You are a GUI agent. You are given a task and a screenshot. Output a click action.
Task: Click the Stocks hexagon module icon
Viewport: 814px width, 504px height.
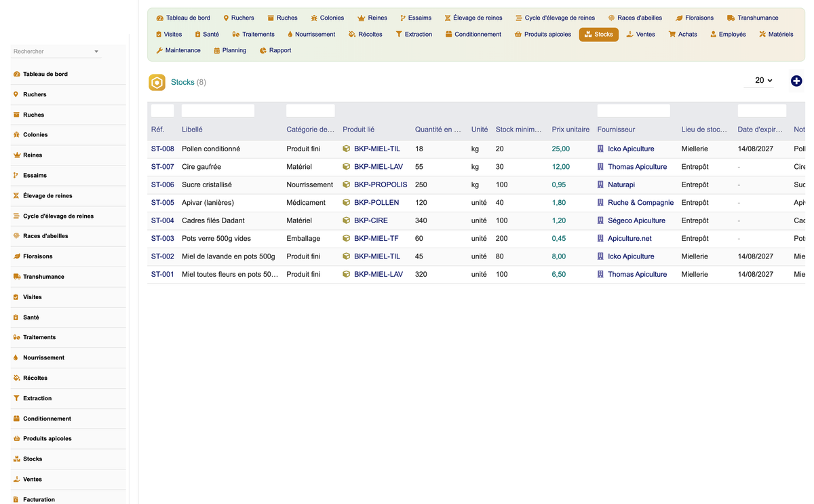[157, 82]
